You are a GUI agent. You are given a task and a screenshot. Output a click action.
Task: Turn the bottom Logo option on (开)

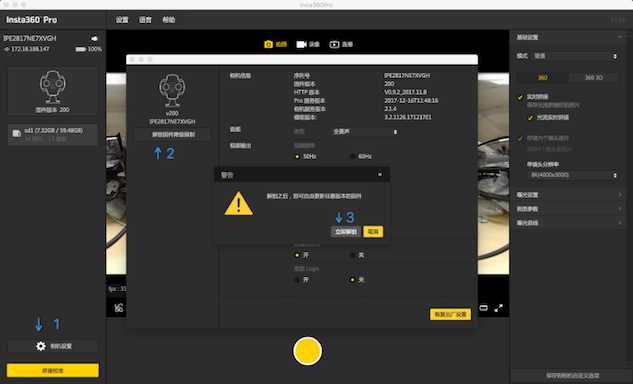pos(297,280)
